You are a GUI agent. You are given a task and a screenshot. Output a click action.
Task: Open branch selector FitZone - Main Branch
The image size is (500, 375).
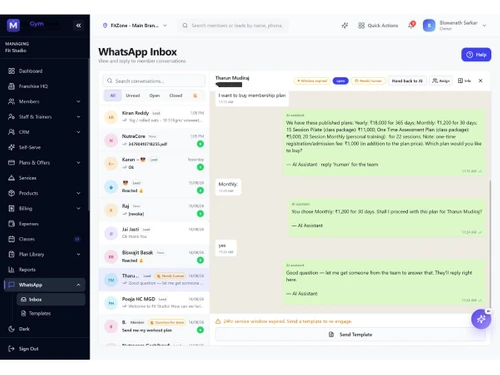(x=135, y=25)
